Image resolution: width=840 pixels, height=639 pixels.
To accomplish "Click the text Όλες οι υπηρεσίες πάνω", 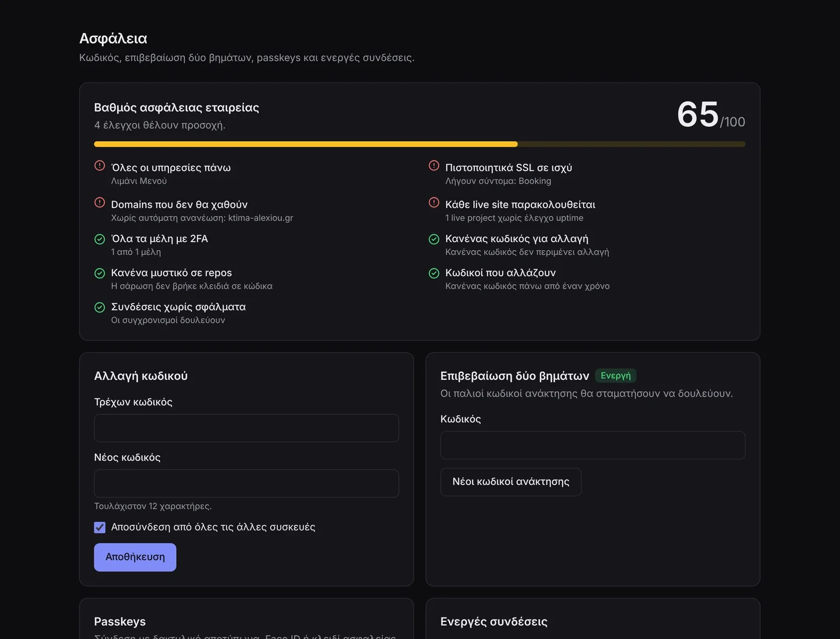I will [171, 168].
